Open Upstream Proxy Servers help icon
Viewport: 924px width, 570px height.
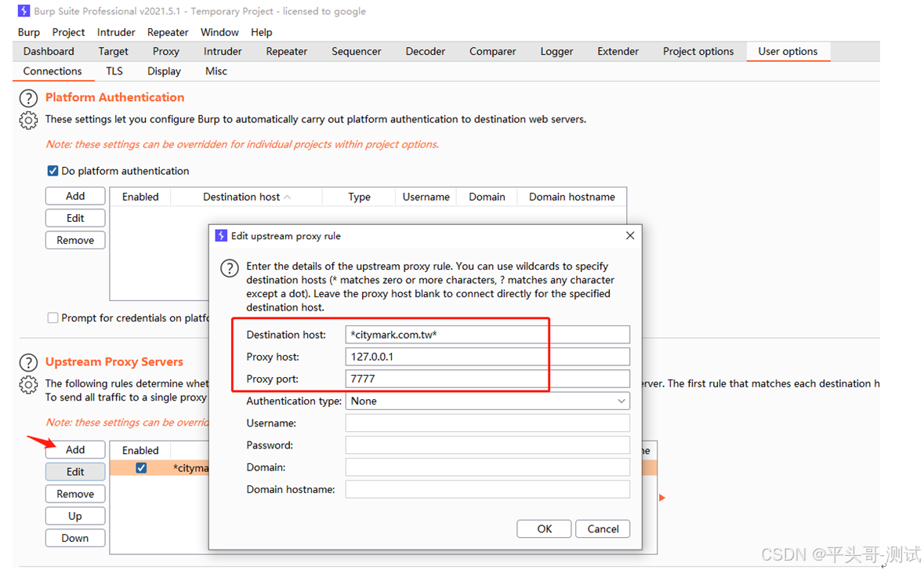(x=28, y=362)
